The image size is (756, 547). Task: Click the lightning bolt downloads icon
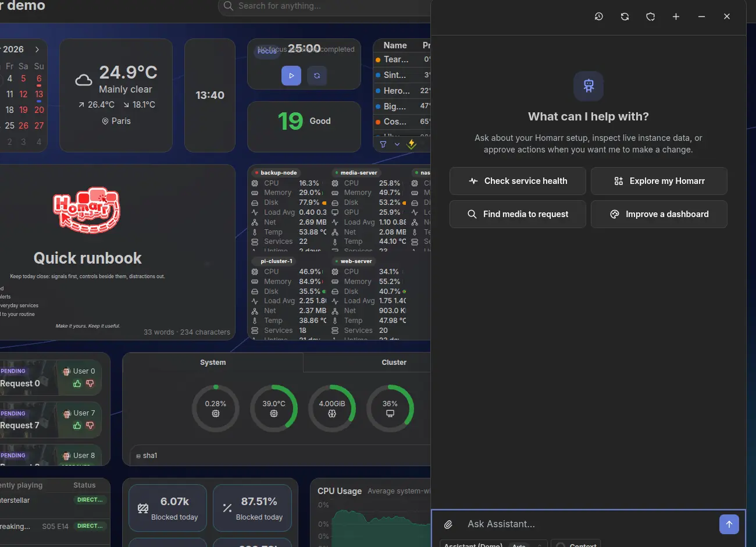[x=412, y=144]
